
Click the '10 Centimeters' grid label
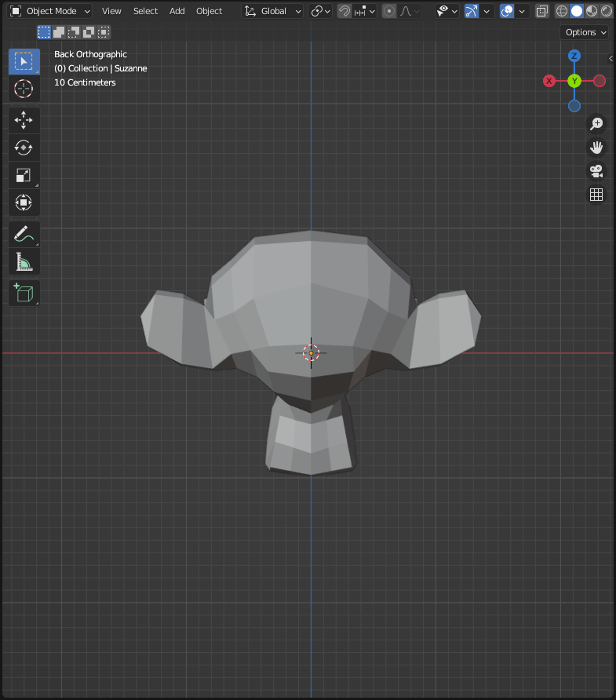[85, 82]
